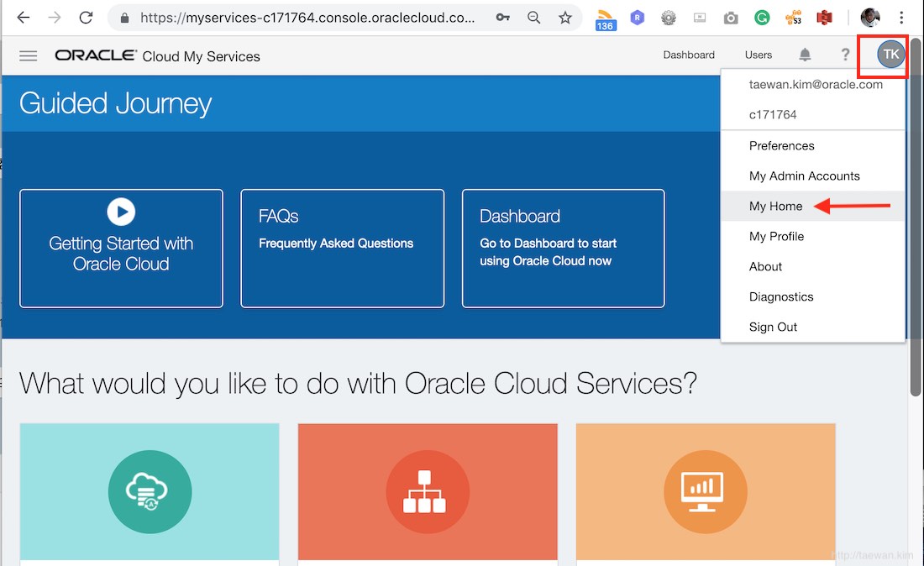
Task: Click the gray gear extension icon
Action: click(x=669, y=18)
